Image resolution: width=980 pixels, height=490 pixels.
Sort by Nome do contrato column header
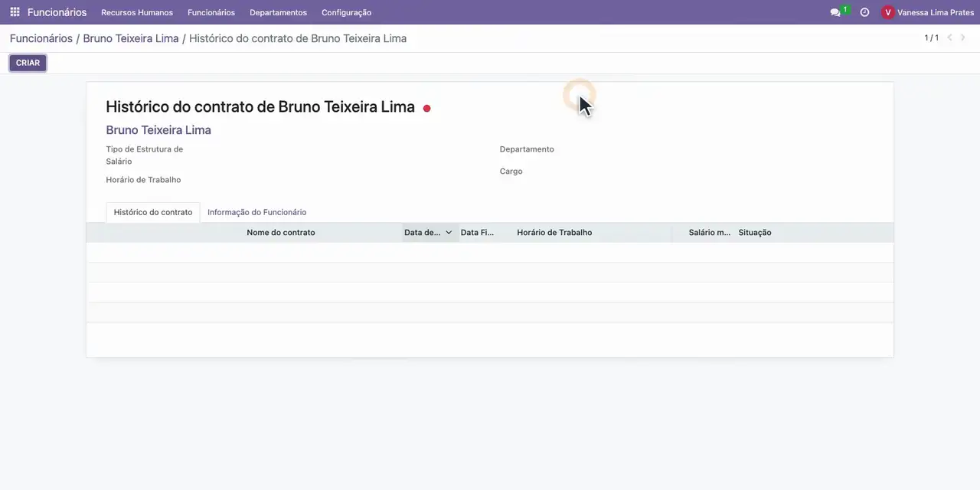[281, 232]
